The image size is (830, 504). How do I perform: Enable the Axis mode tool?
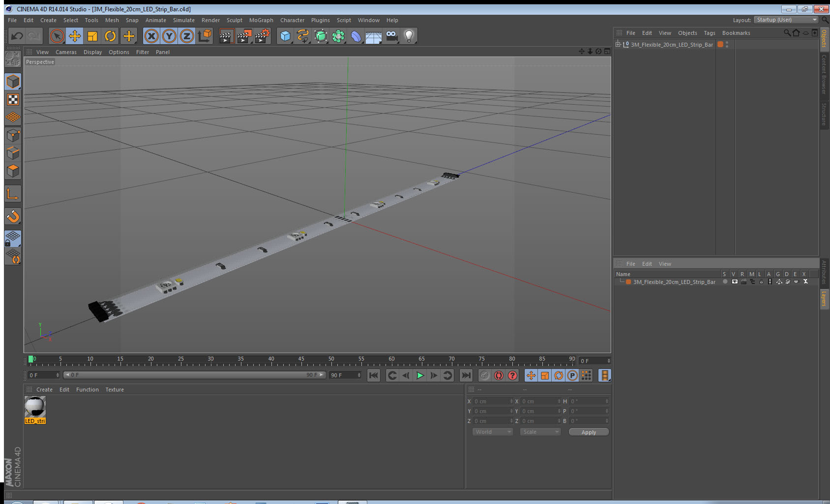(13, 194)
